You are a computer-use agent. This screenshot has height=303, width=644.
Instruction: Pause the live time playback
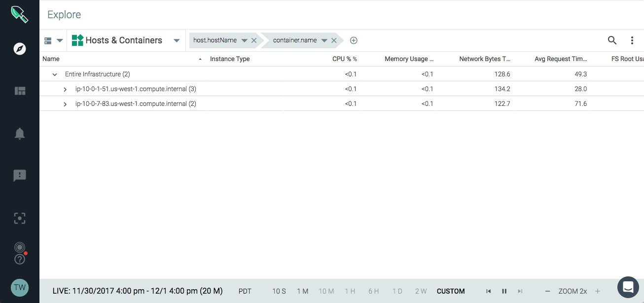click(504, 291)
